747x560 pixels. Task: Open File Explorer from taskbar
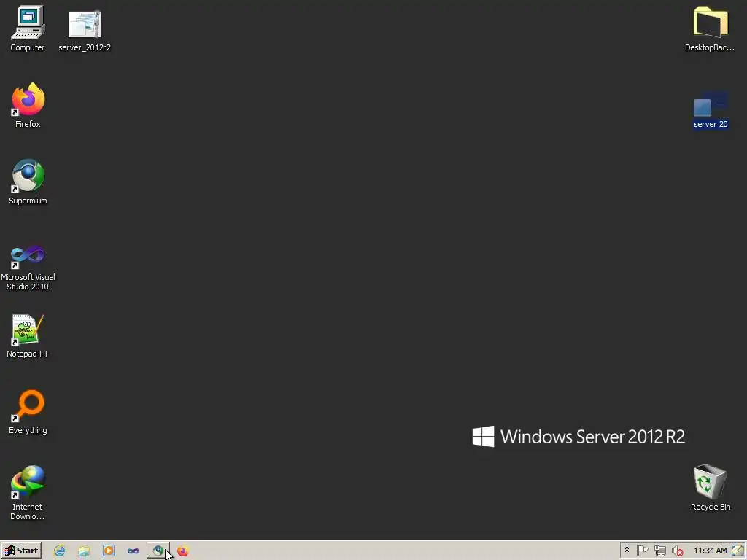tap(85, 551)
